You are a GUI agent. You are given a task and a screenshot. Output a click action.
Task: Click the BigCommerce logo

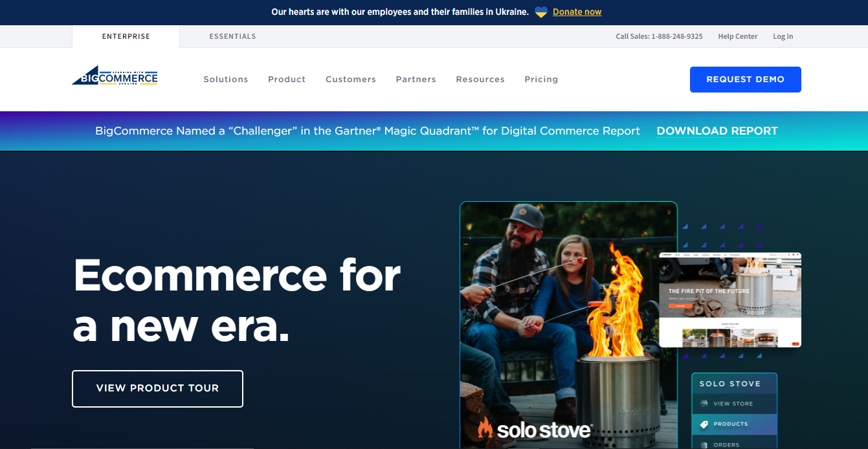(115, 76)
